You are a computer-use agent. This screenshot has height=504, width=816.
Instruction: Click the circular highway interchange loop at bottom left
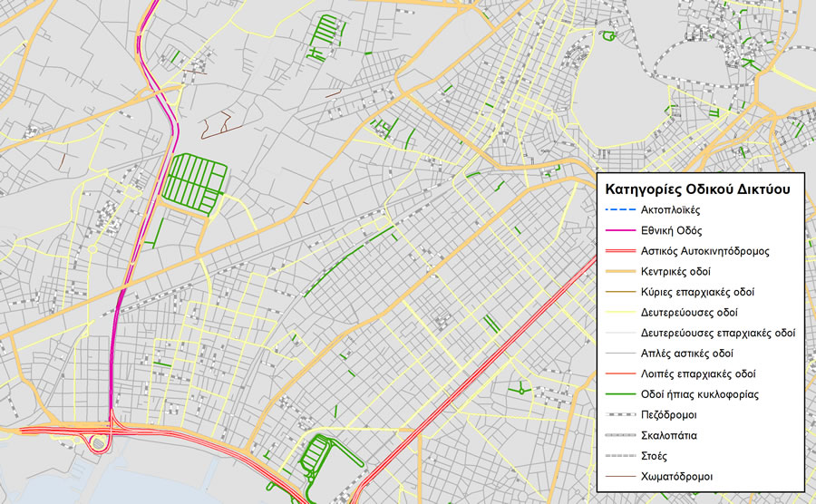point(96,442)
